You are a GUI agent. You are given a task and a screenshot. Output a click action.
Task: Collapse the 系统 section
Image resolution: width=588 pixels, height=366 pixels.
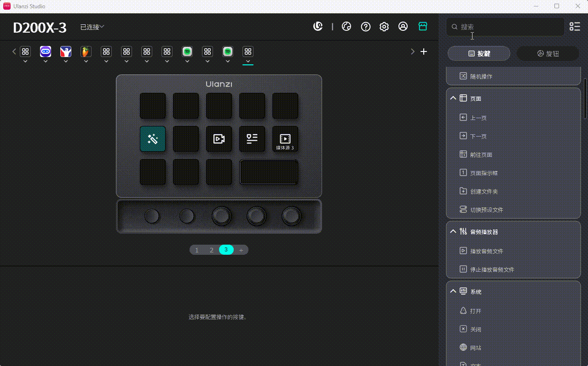453,292
